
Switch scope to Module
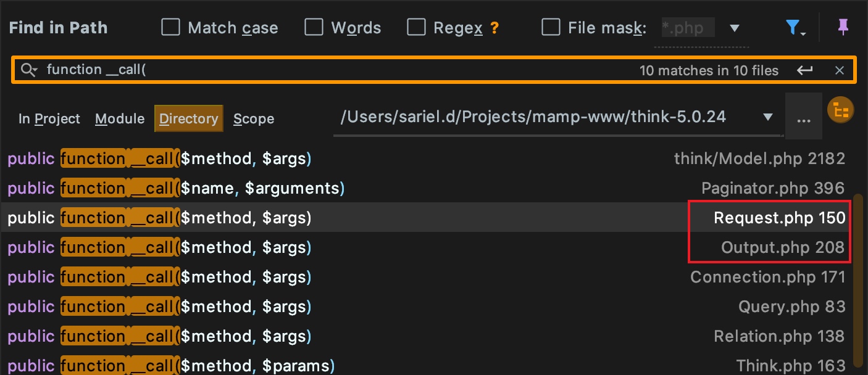pos(120,118)
